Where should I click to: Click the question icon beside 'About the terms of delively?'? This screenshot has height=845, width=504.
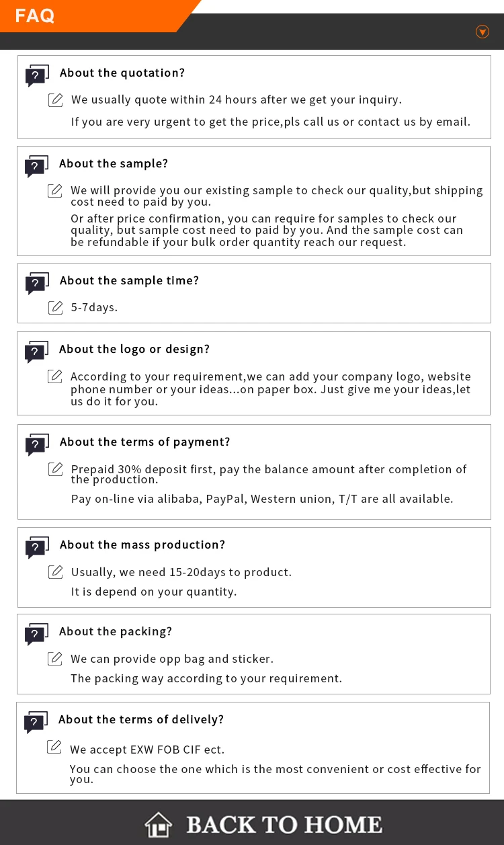(x=36, y=722)
